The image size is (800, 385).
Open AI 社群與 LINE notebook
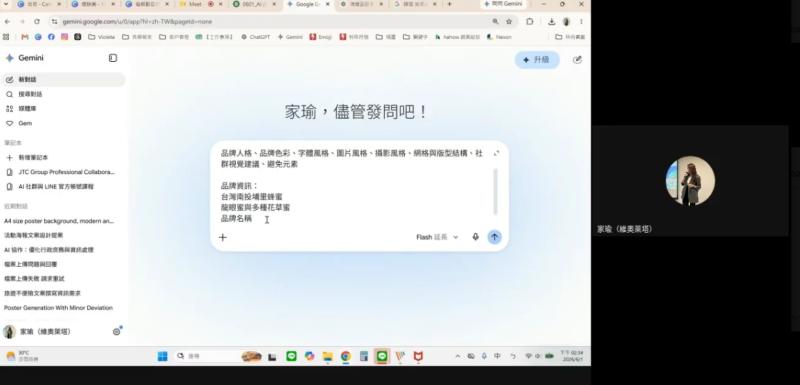click(64, 187)
